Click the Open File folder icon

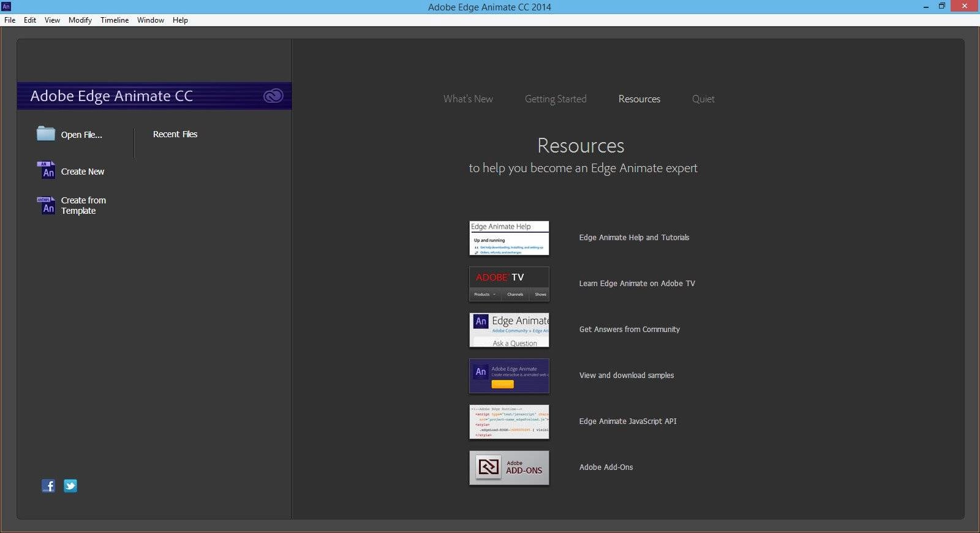pyautogui.click(x=46, y=134)
